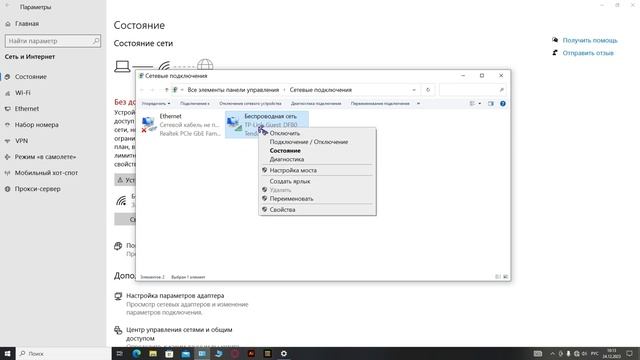Open Settings gear on taskbar

284,353
